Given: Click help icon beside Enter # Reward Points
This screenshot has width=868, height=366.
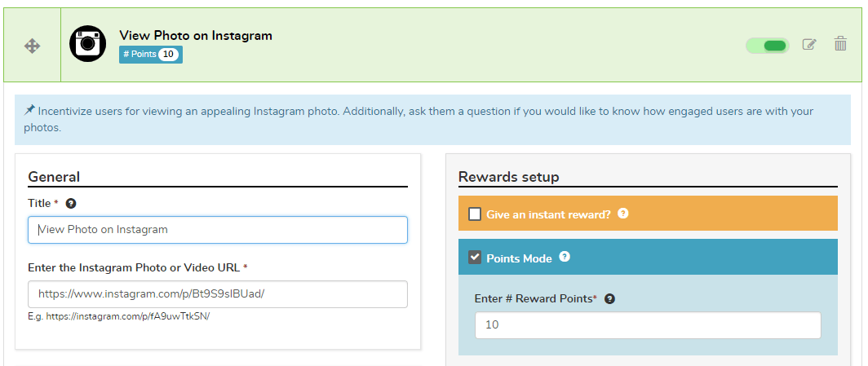Looking at the screenshot, I should (x=609, y=299).
